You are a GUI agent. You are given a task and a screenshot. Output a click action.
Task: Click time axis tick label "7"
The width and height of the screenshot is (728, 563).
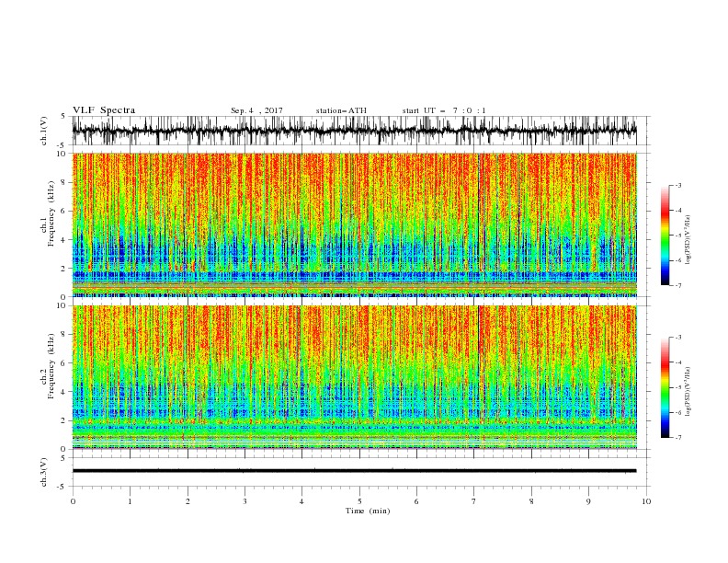point(474,501)
